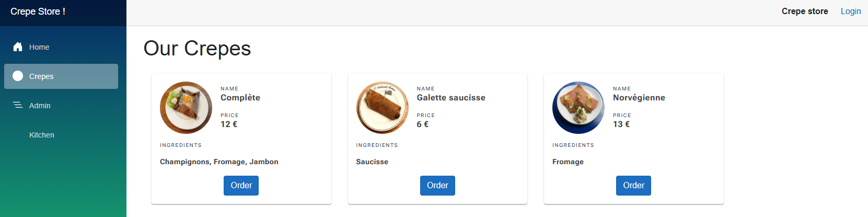The width and height of the screenshot is (868, 217).
Task: Click the Login link
Action: click(850, 12)
